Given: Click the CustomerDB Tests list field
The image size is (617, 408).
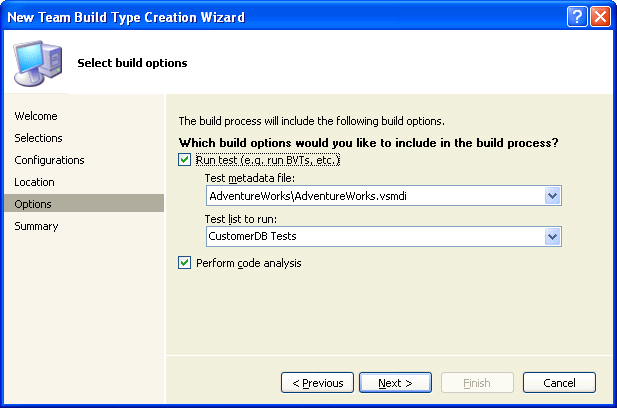Looking at the screenshot, I should pos(374,237).
